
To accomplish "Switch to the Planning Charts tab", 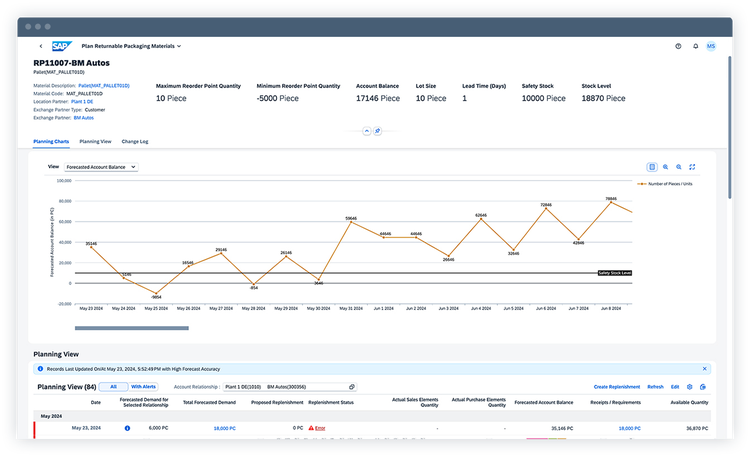I will tap(51, 142).
